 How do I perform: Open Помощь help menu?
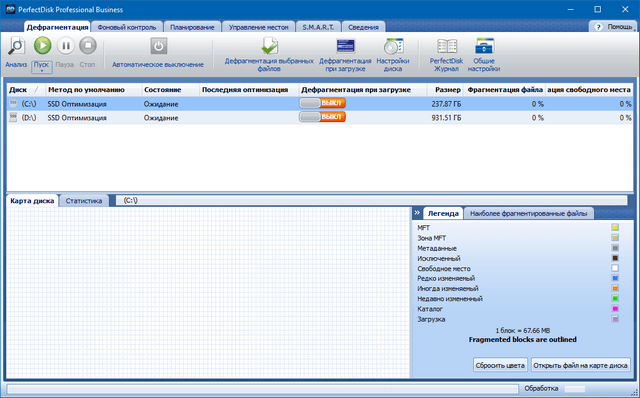(x=613, y=27)
